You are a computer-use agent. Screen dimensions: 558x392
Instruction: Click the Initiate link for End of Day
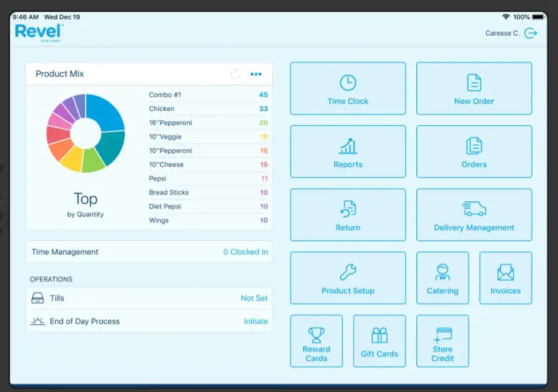click(x=256, y=321)
